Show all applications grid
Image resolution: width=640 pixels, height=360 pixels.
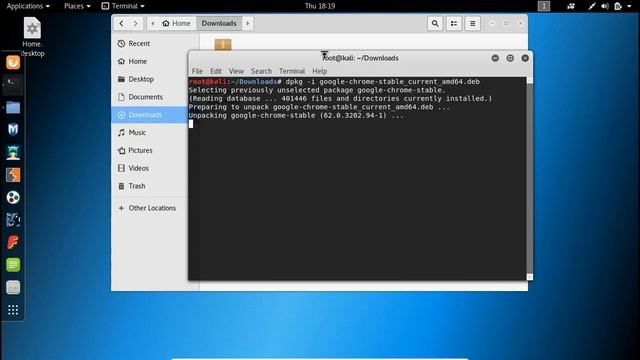pyautogui.click(x=13, y=310)
